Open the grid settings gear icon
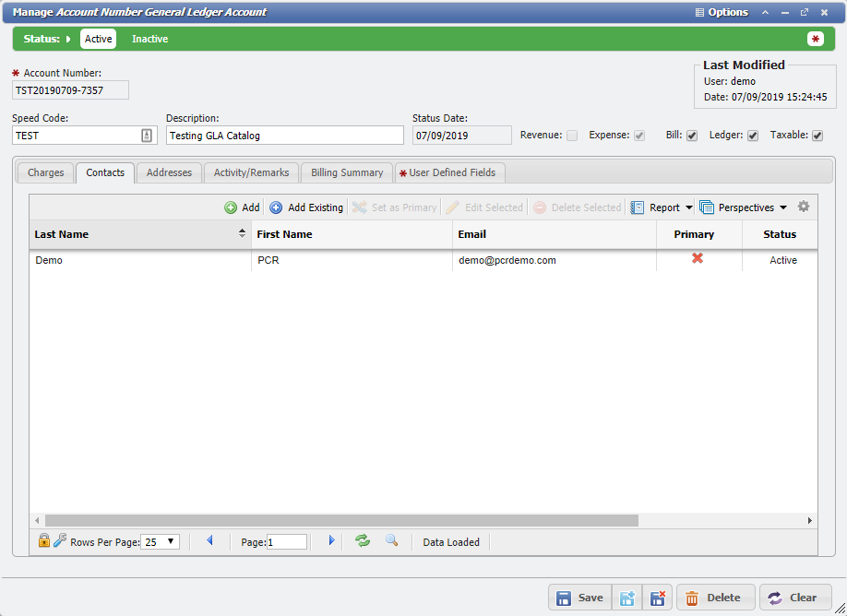The height and width of the screenshot is (616, 847). 803,207
